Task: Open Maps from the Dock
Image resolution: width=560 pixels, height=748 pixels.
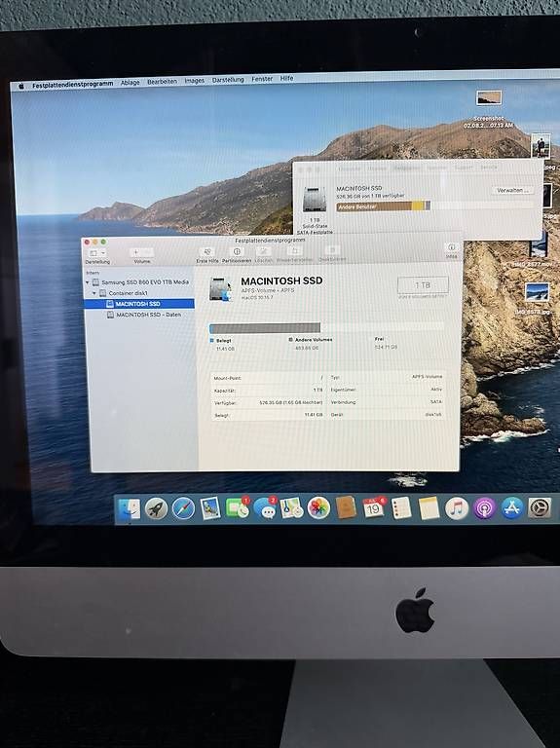Action: [291, 507]
